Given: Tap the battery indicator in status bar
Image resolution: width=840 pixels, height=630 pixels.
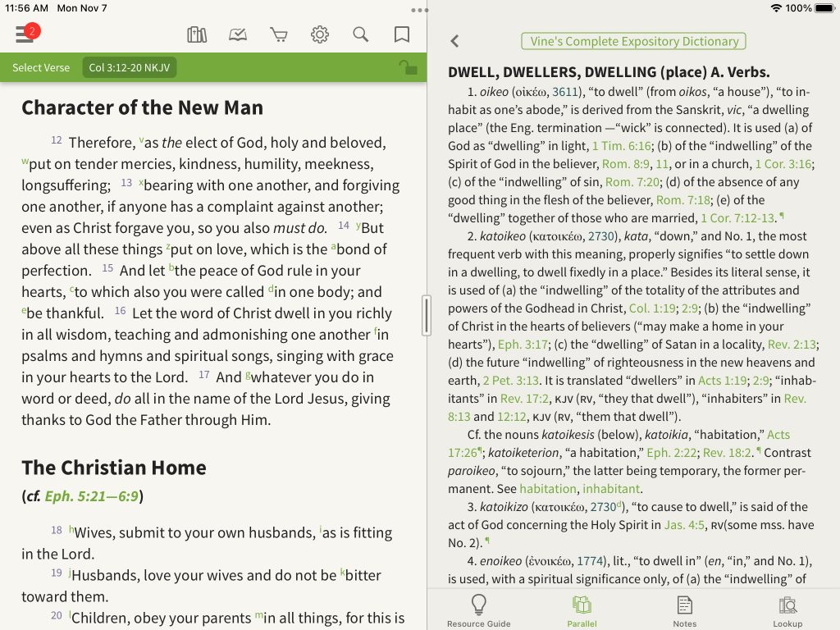Looking at the screenshot, I should coord(824,8).
